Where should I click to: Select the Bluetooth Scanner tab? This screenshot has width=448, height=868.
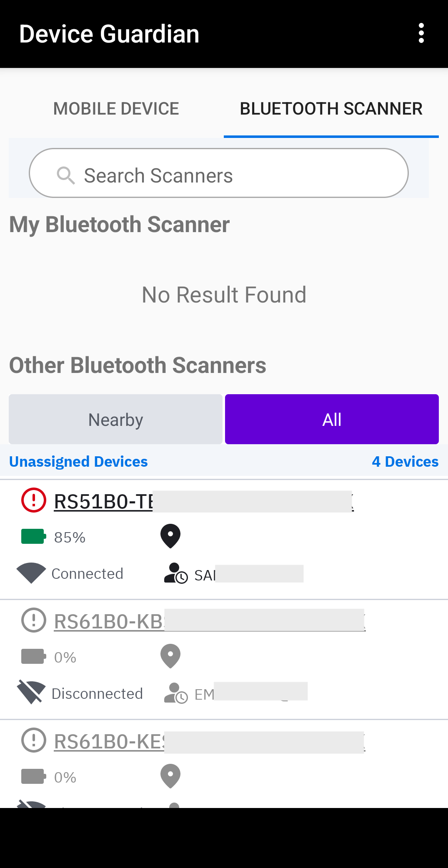pos(331,109)
